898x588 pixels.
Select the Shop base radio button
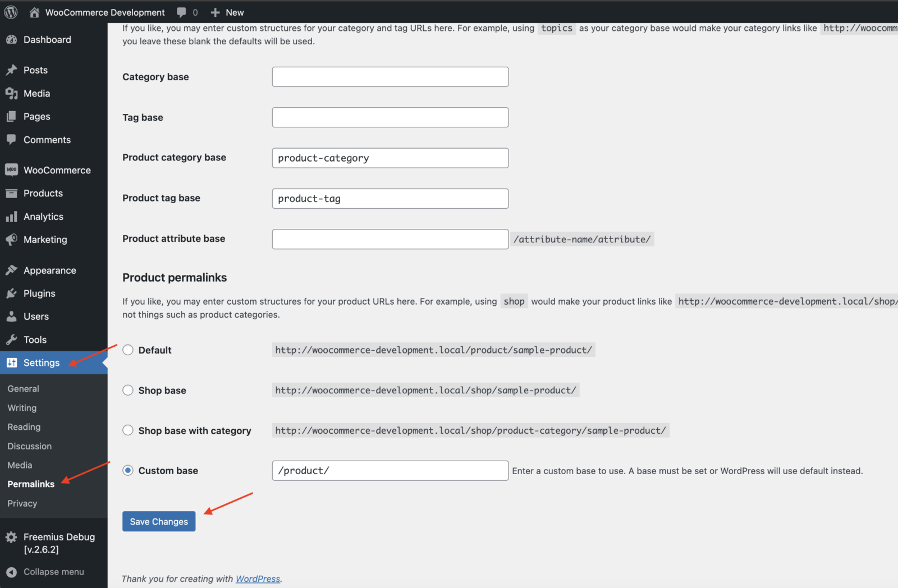pos(128,391)
